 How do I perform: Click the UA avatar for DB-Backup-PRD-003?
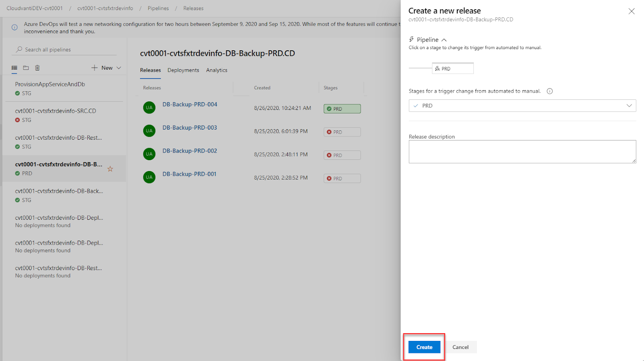tap(149, 131)
